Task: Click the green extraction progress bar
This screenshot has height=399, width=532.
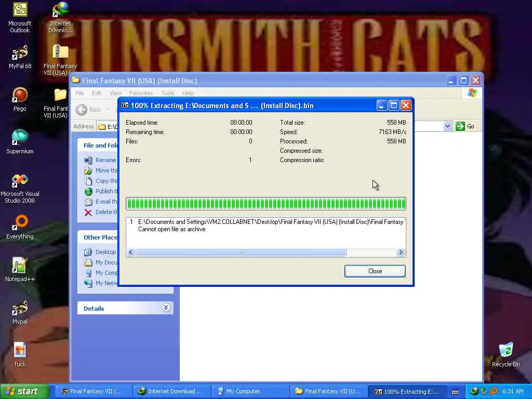Action: [x=266, y=204]
